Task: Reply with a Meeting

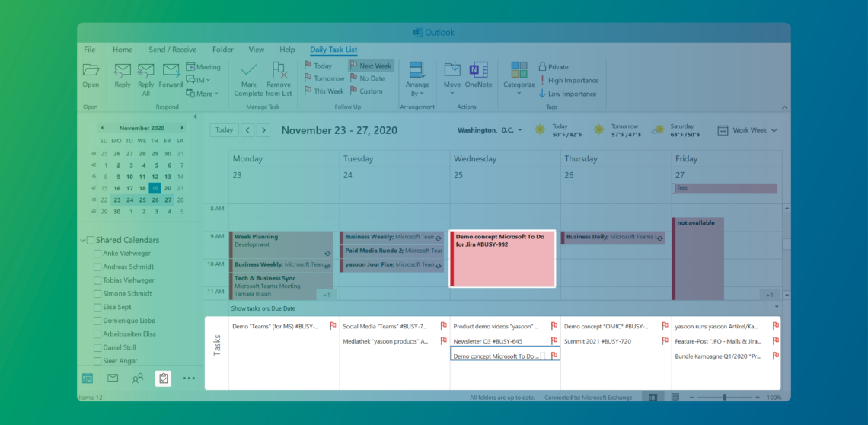Action: 203,66
